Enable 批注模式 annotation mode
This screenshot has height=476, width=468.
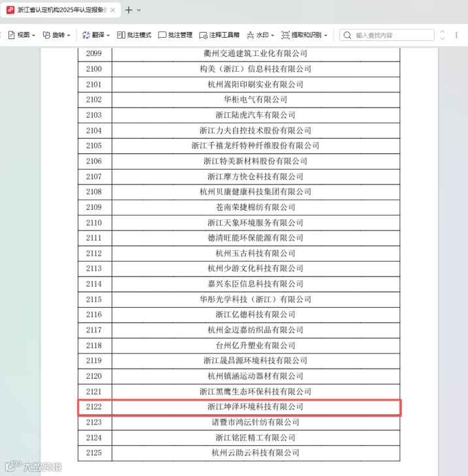coord(134,35)
